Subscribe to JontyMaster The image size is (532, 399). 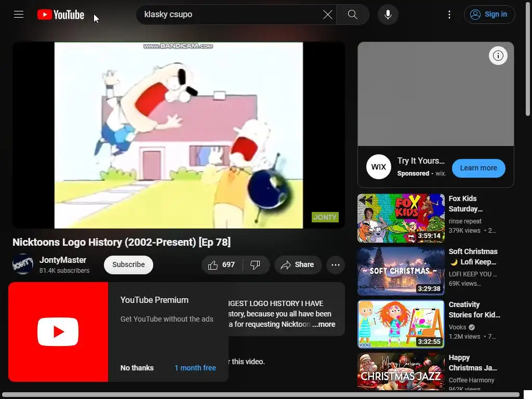(129, 264)
